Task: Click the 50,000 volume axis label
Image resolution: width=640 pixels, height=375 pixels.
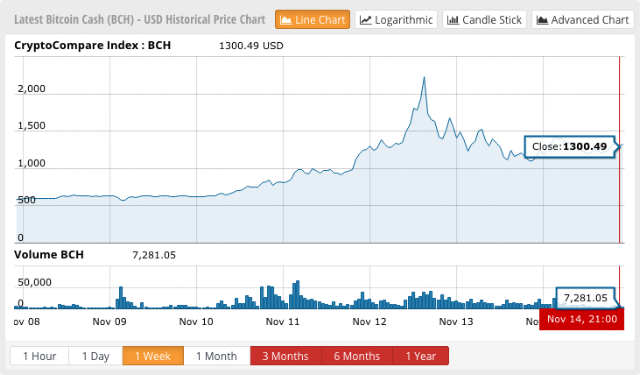Action: (x=35, y=282)
